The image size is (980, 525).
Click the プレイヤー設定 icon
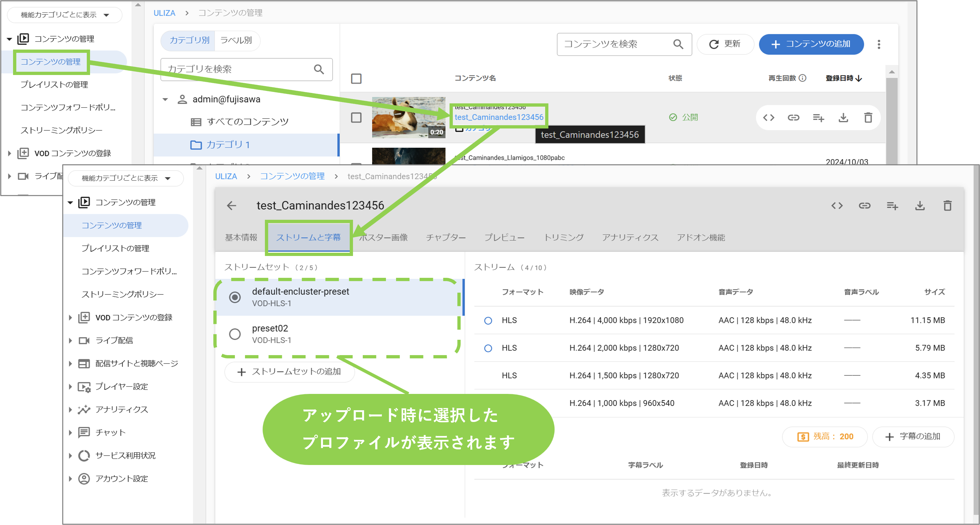pos(84,387)
